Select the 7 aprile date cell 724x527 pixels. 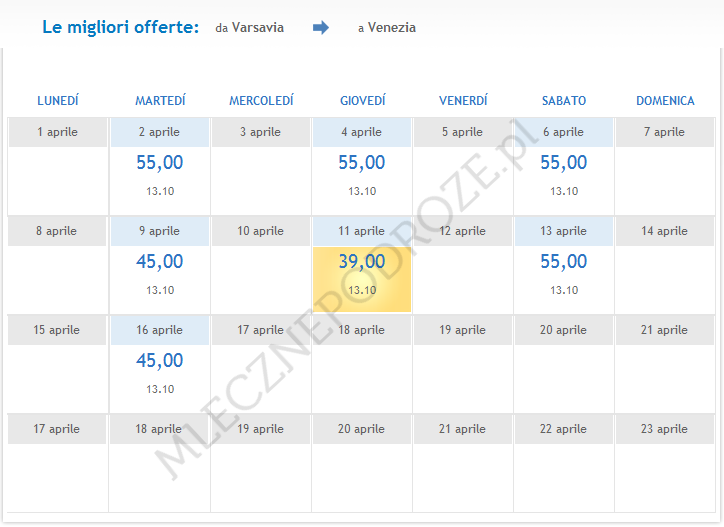[x=664, y=132]
